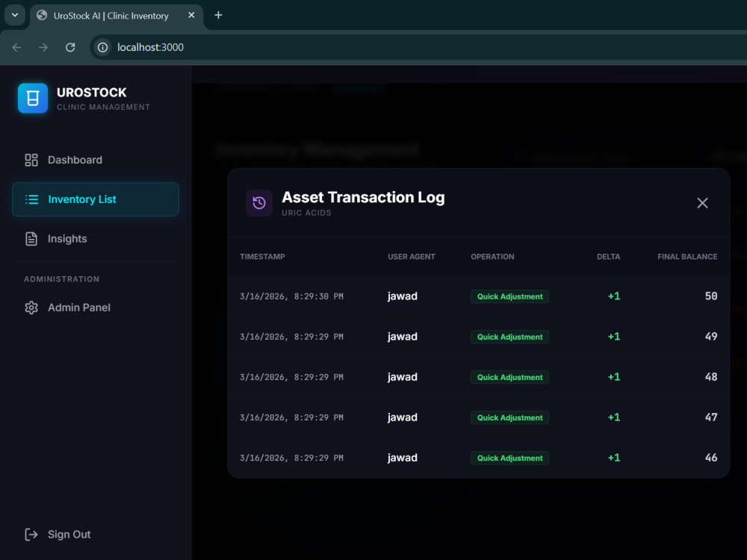Click the FINAL BALANCE column header
Viewport: 747px width, 560px height.
687,257
